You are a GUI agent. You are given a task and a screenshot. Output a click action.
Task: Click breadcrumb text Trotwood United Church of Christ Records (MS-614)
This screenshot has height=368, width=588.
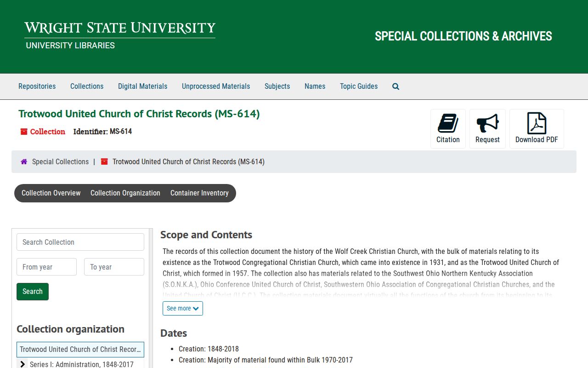[188, 162]
